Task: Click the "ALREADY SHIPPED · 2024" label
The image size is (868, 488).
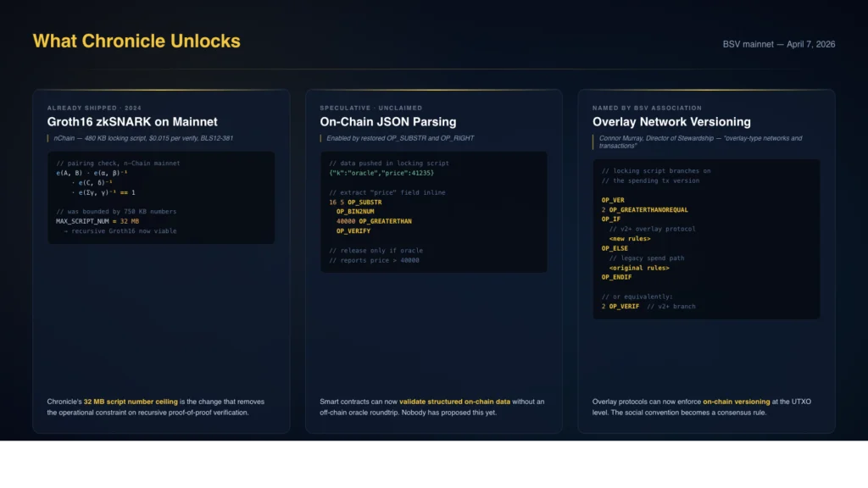Action: [x=96, y=108]
